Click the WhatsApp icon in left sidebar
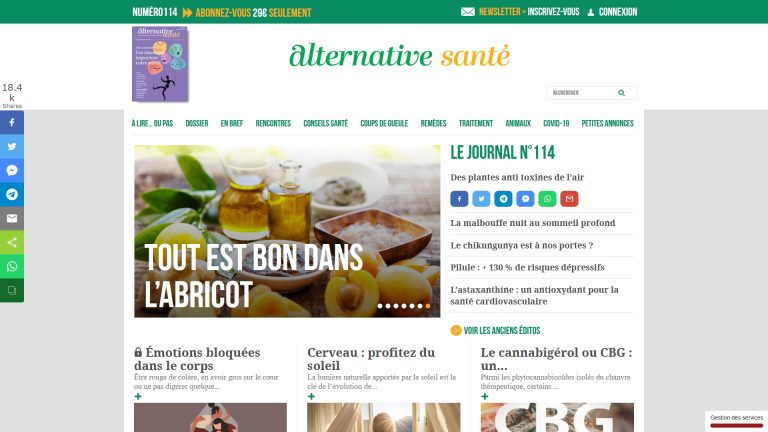This screenshot has width=768, height=432. [x=12, y=266]
